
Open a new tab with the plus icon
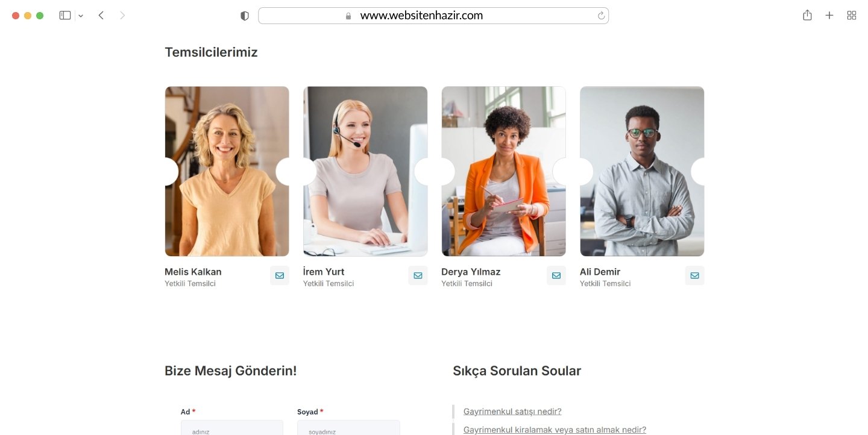coord(829,16)
